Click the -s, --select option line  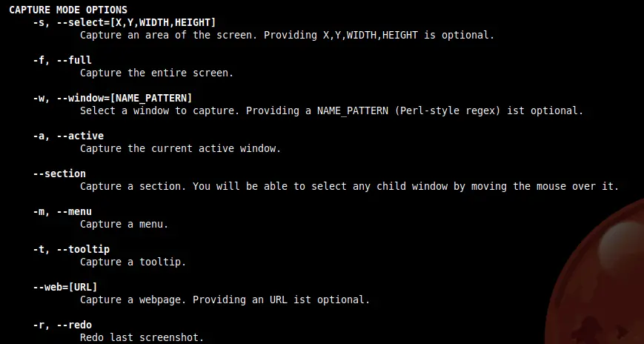125,22
